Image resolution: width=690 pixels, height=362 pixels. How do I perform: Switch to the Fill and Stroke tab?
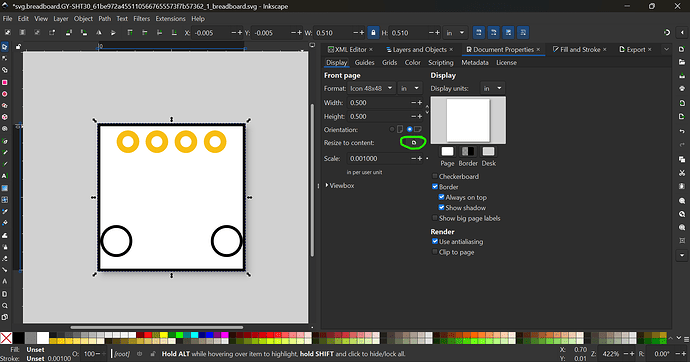point(576,50)
